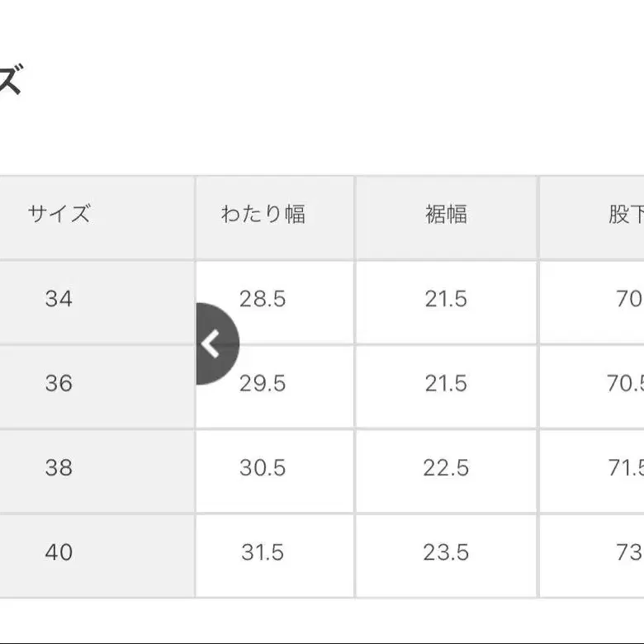644x644 pixels.
Task: Click the left chevron back arrow
Action: [213, 344]
